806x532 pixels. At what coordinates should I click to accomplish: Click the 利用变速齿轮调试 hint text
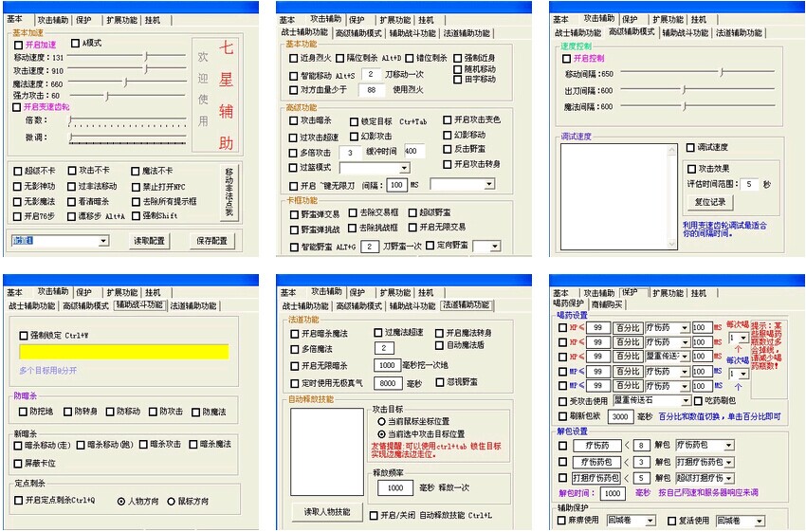[724, 229]
